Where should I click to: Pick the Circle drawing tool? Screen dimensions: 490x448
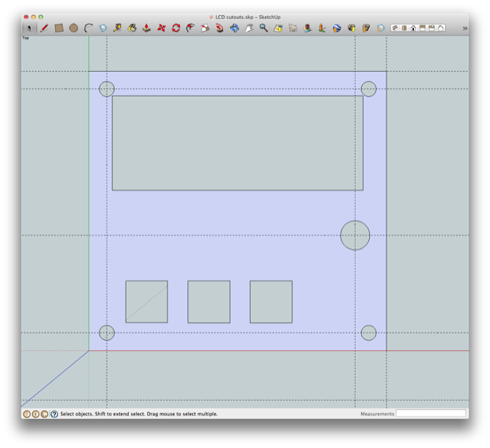(x=73, y=28)
